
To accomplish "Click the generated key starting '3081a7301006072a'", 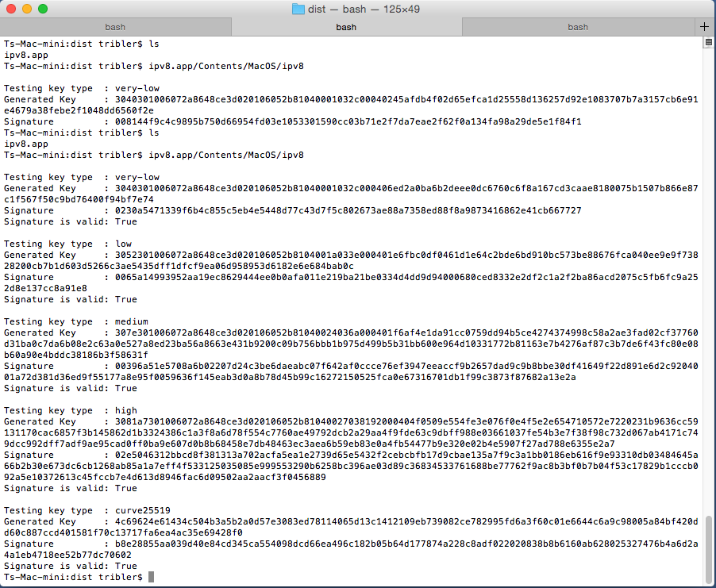I will pos(406,421).
